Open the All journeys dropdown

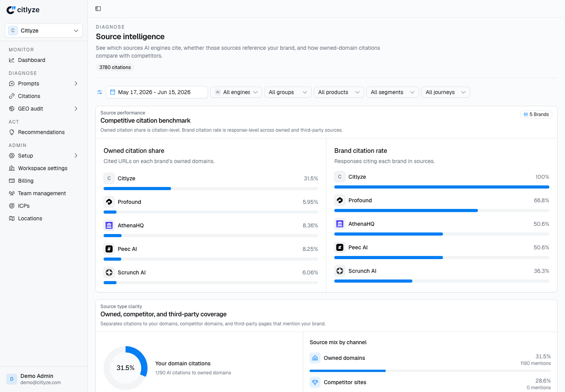(446, 92)
